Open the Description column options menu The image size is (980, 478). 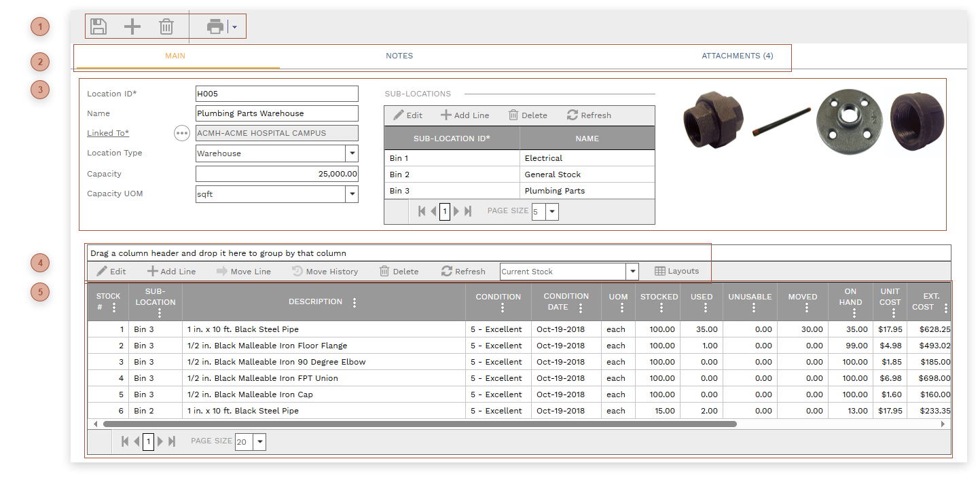tap(355, 302)
